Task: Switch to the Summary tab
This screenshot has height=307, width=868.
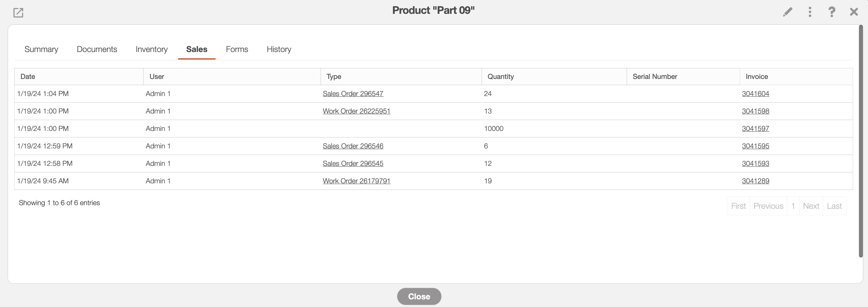Action: (x=41, y=49)
